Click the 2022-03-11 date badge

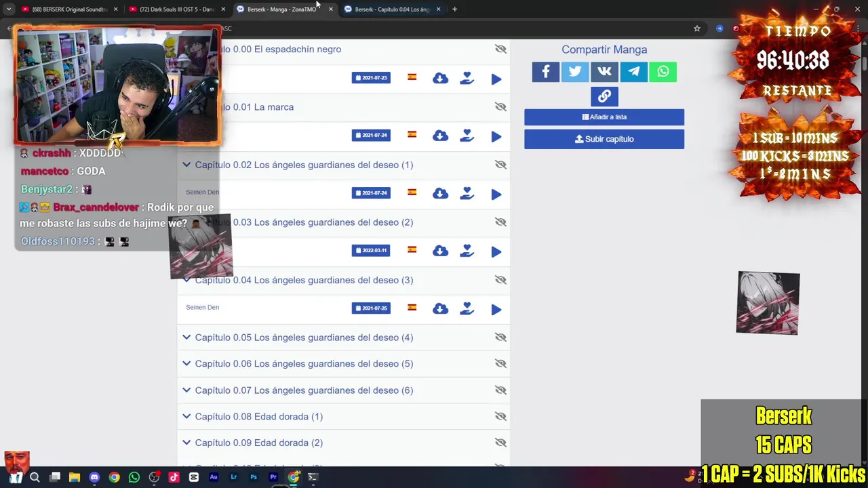(x=371, y=250)
